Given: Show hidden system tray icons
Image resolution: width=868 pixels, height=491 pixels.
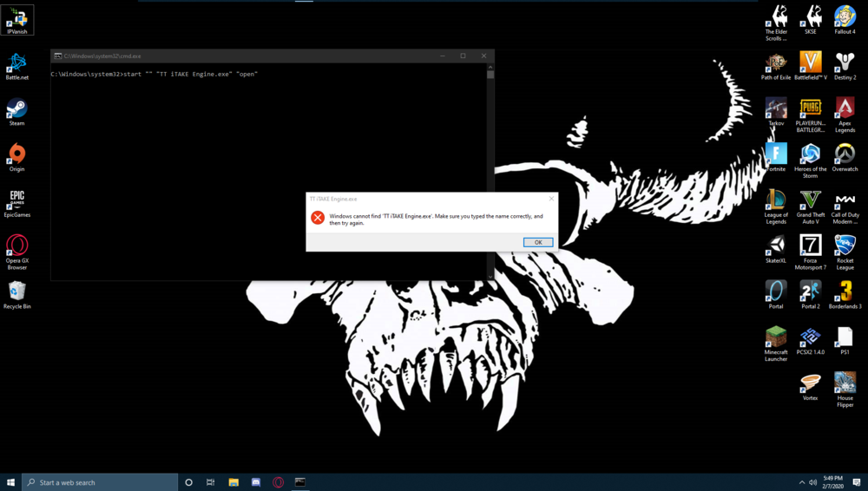Looking at the screenshot, I should point(801,482).
